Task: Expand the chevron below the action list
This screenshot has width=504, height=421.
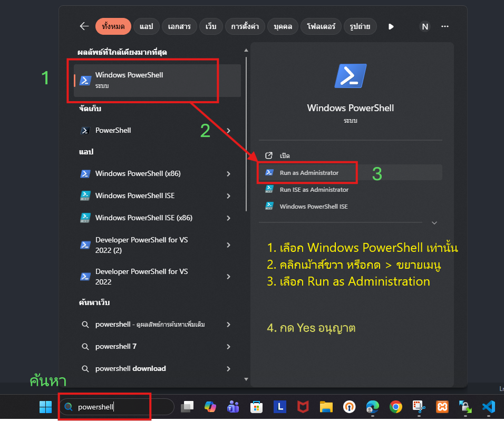Action: click(434, 223)
